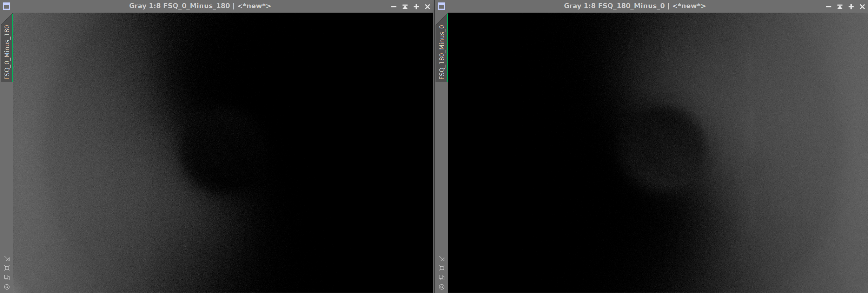Click concentric circle icon in FSQ_0_Minus_180 window
Image resolution: width=868 pixels, height=293 pixels.
[x=7, y=287]
